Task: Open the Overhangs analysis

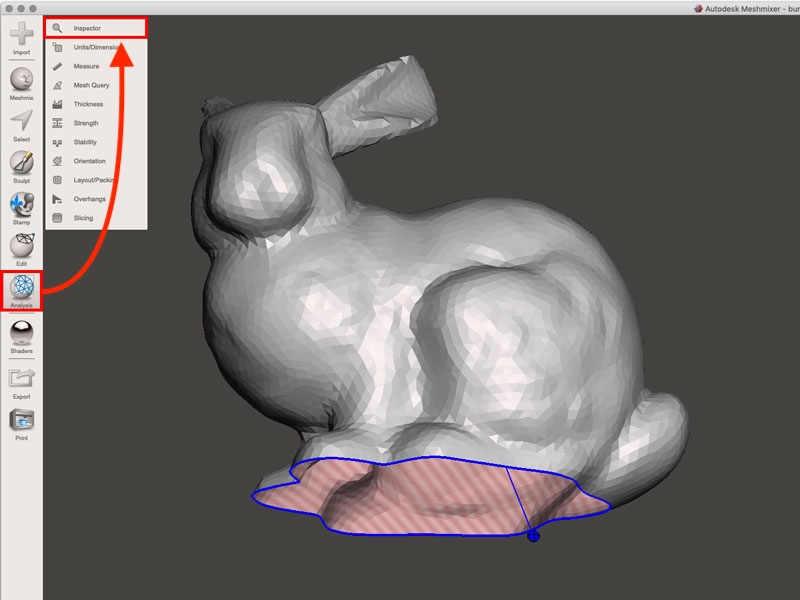Action: (90, 198)
